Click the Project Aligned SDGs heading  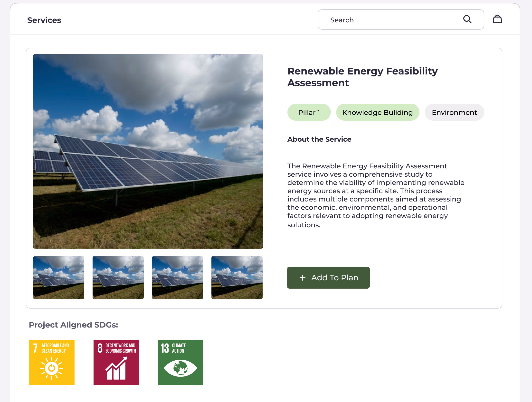[x=73, y=325]
